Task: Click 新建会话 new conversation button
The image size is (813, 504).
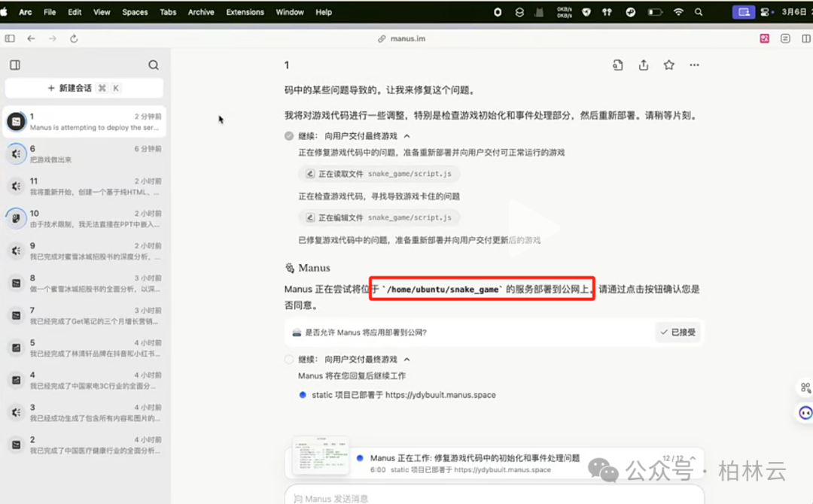Action: (x=84, y=88)
